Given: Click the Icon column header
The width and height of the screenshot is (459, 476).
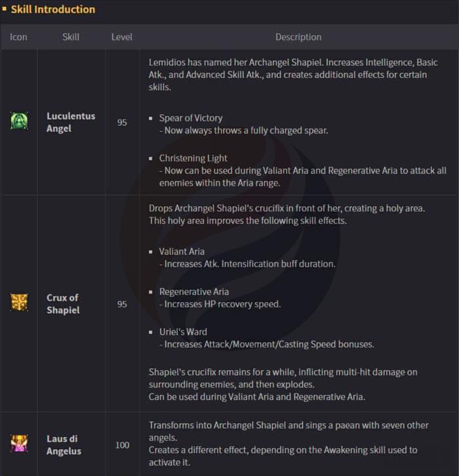Looking at the screenshot, I should tap(19, 37).
